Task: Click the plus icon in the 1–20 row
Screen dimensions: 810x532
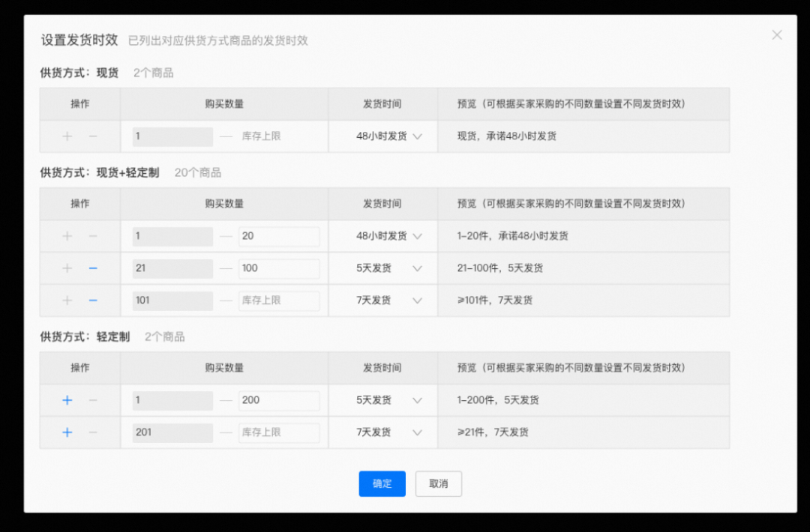Action: coord(67,236)
